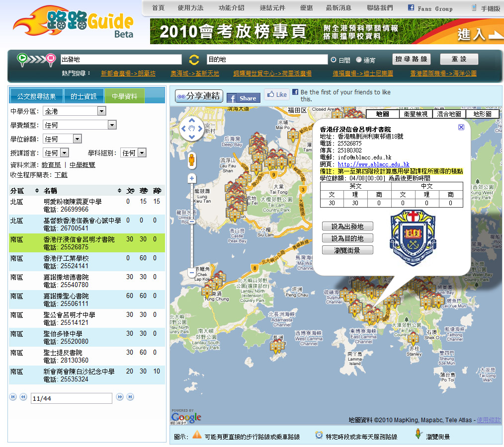Select the 日間 daytime radio button
Screen dimensions: 504x447
[334, 60]
